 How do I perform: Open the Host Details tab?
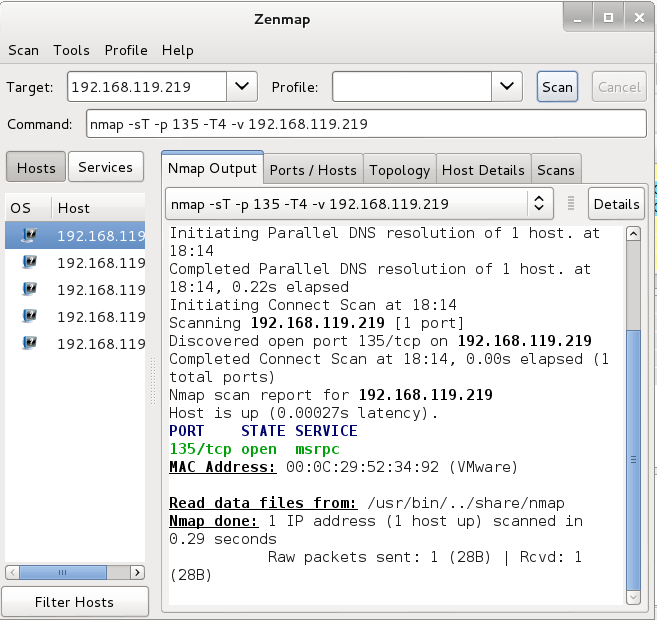tap(483, 170)
